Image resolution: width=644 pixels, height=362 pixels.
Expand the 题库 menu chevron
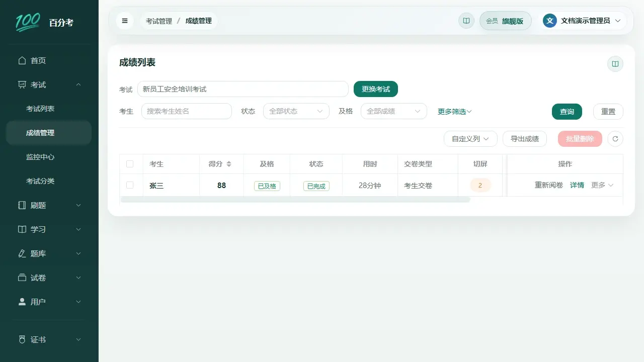pyautogui.click(x=78, y=253)
